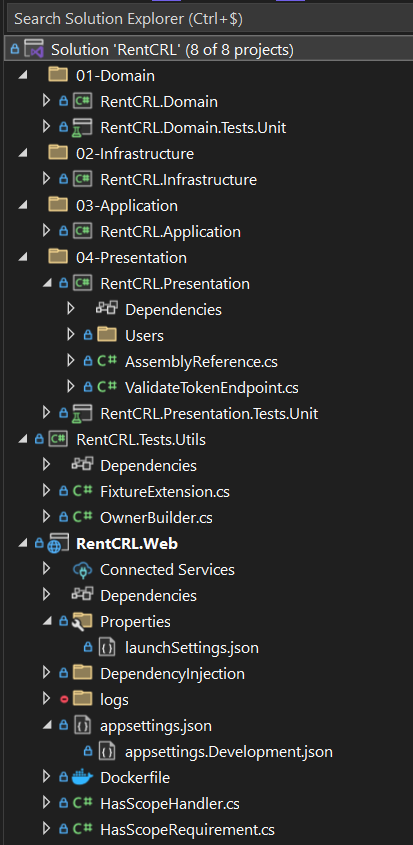Click the Dependencies icon under RentCRL.Presentation

coord(107,309)
